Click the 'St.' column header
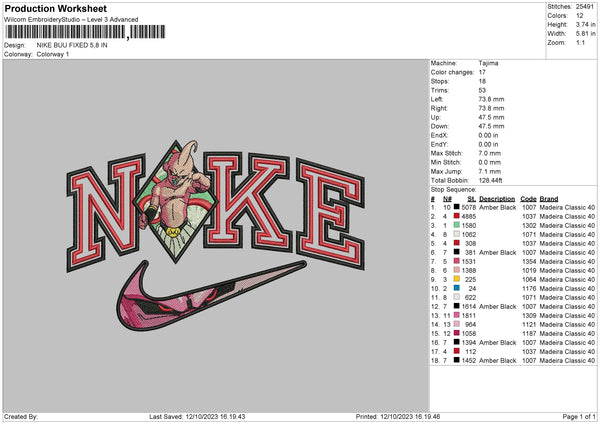 pyautogui.click(x=471, y=199)
